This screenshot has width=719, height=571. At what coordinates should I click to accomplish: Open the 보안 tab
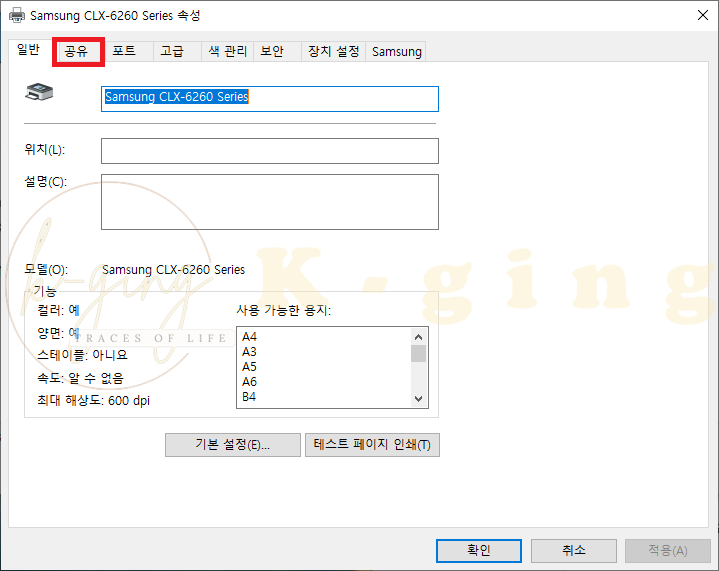click(x=277, y=51)
